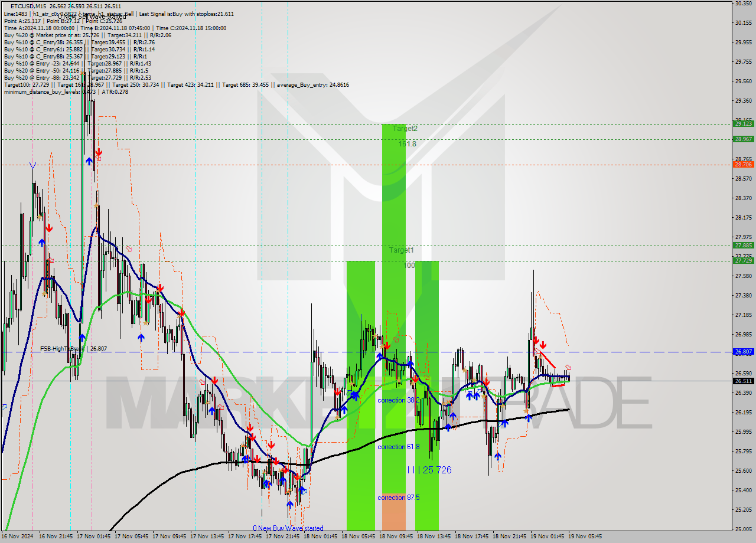Click the orange 28.706 price axis tag

click(x=743, y=165)
